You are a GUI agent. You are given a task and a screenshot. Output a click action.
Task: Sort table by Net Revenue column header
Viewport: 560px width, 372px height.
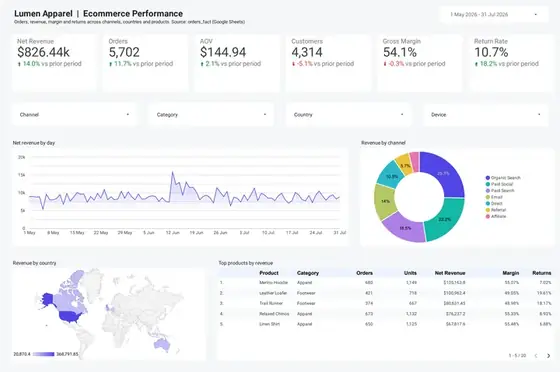(x=450, y=273)
